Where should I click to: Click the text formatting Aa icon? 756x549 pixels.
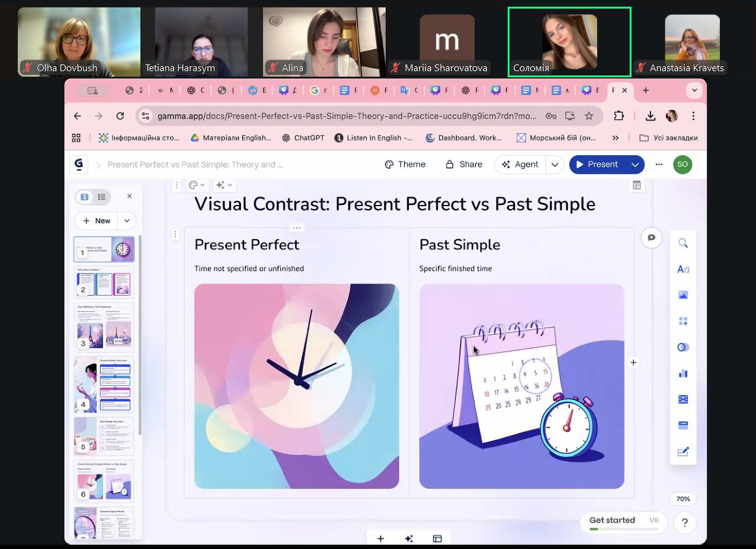point(683,269)
